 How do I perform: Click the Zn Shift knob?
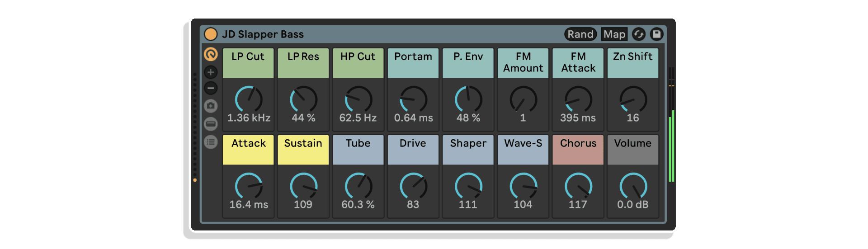coord(633,99)
